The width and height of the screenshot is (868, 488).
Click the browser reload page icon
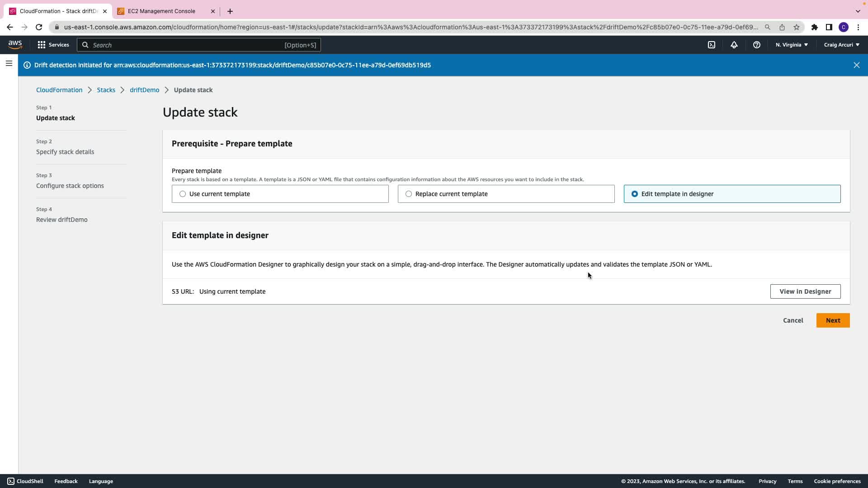coord(39,27)
